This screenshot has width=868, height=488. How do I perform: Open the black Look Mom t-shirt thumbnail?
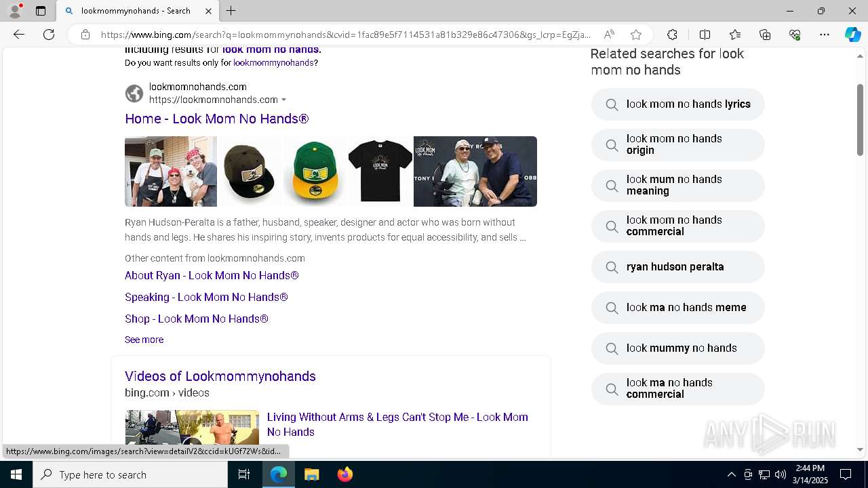(380, 171)
